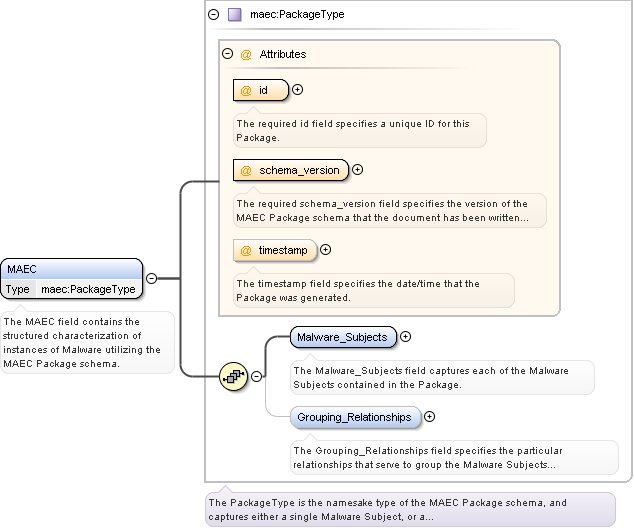Click the Type maec:PackageType row
This screenshot has height=530, width=634.
(72, 289)
